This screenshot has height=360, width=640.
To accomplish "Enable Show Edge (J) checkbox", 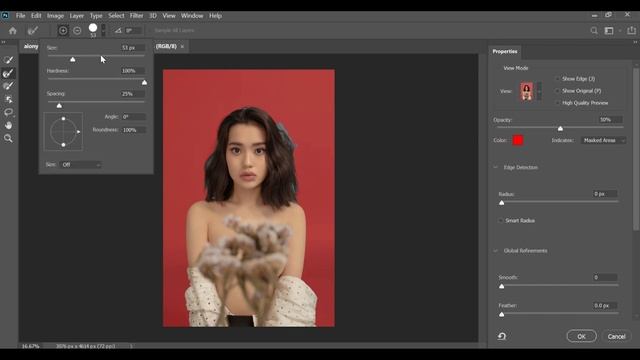I will coord(558,79).
